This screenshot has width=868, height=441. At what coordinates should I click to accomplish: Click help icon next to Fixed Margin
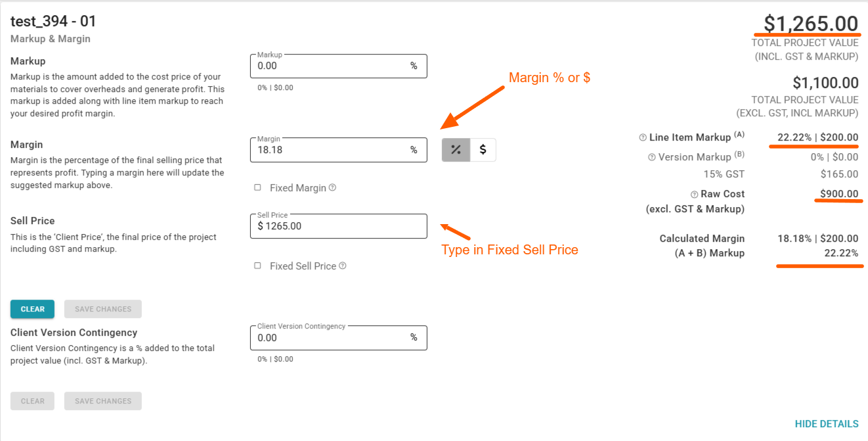click(332, 188)
